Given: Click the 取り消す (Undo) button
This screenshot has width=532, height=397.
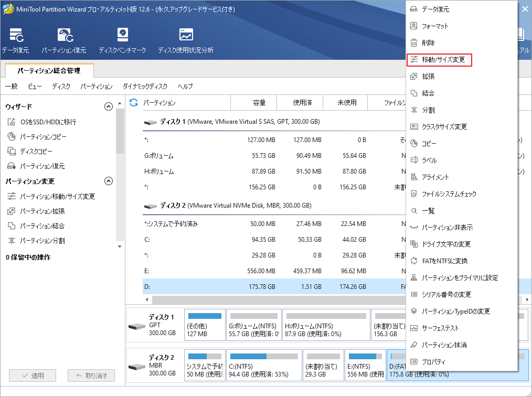Looking at the screenshot, I should pos(91,375).
